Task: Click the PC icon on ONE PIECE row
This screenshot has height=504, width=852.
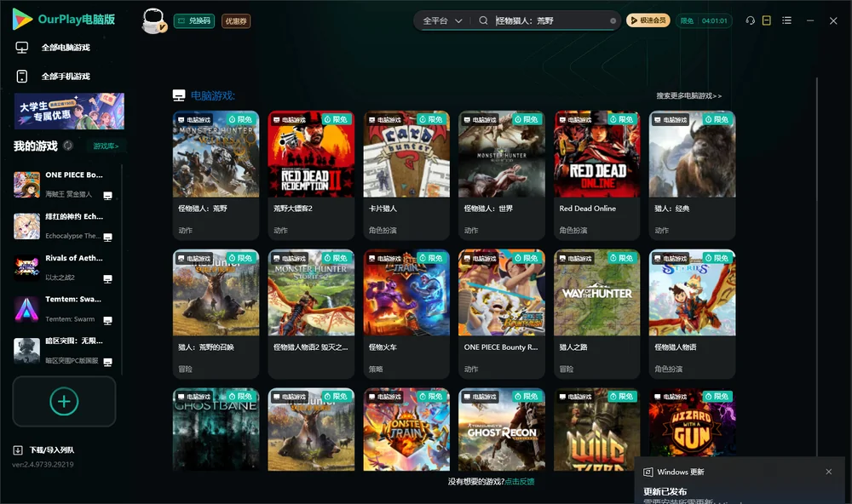Action: click(107, 196)
